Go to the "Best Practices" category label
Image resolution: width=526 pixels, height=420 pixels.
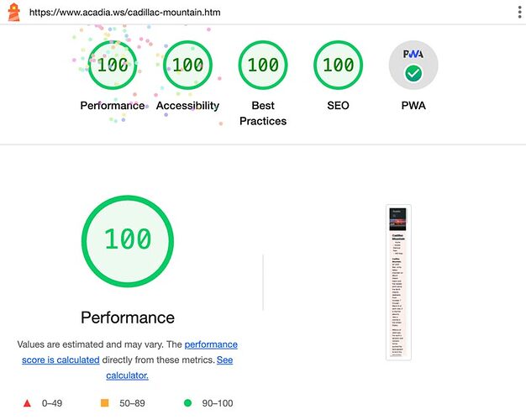263,113
